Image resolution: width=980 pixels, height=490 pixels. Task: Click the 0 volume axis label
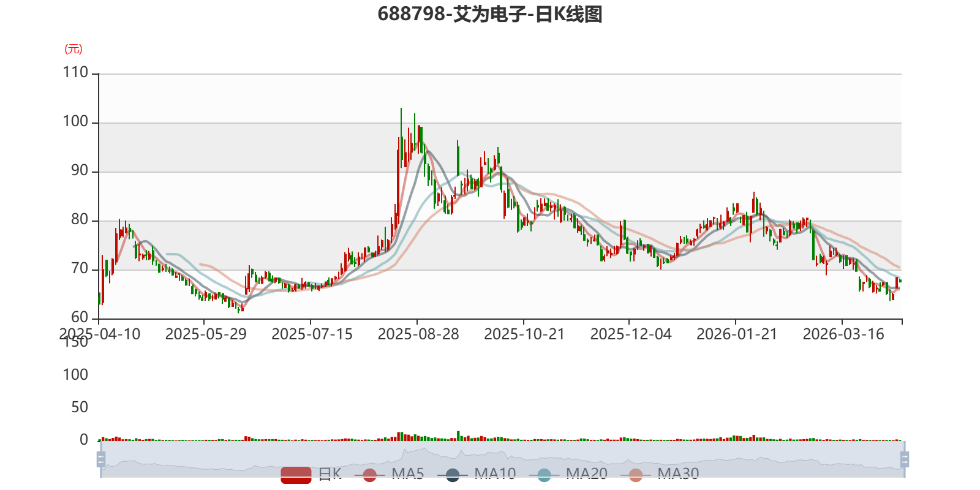click(84, 440)
